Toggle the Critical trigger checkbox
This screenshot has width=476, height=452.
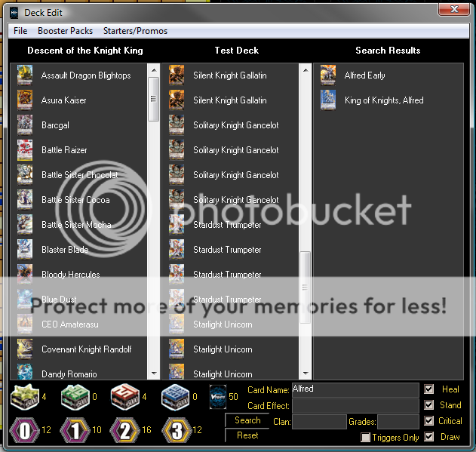coord(429,421)
